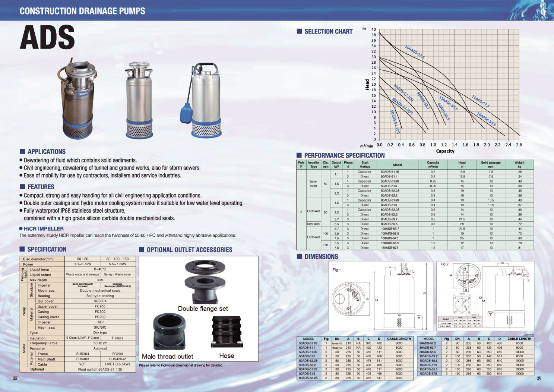This screenshot has width=554, height=392.
Task: Click the '100ADS-55.5' curve label on chart
Action: [487, 119]
